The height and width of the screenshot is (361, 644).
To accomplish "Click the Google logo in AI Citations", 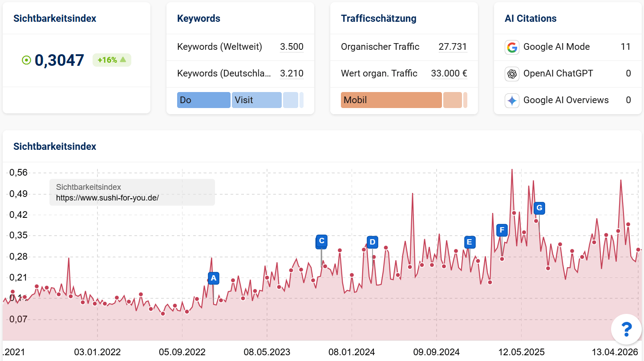I will click(x=512, y=47).
